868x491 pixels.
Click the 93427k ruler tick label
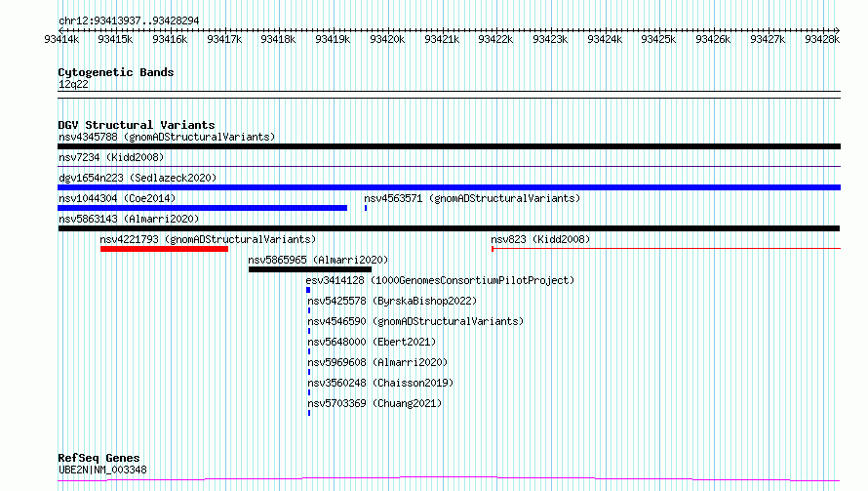(768, 40)
